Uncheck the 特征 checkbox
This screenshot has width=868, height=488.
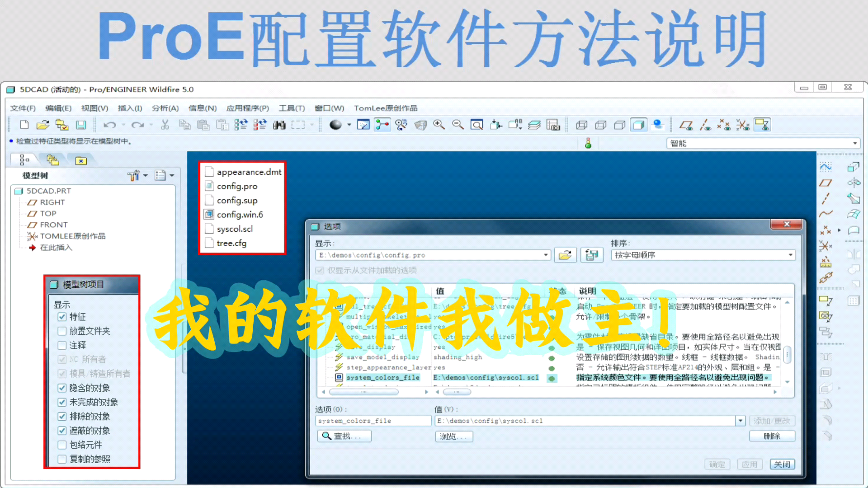coord(62,317)
